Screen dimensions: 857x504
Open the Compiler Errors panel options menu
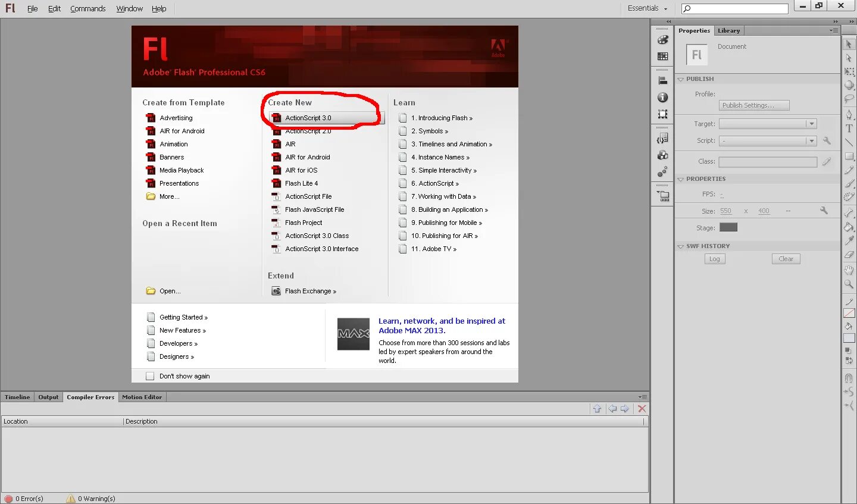click(643, 397)
